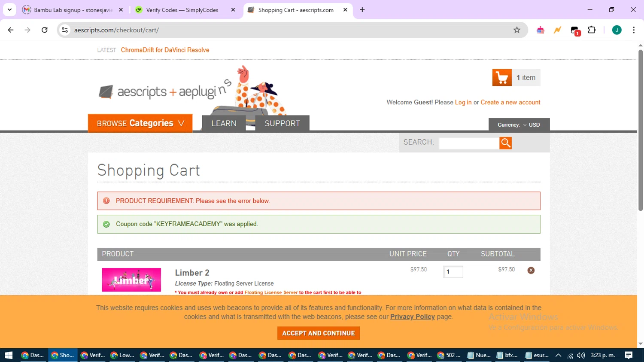Switch to the Verify Codes — SimplyCodes tab
644x362 pixels.
pos(182,10)
